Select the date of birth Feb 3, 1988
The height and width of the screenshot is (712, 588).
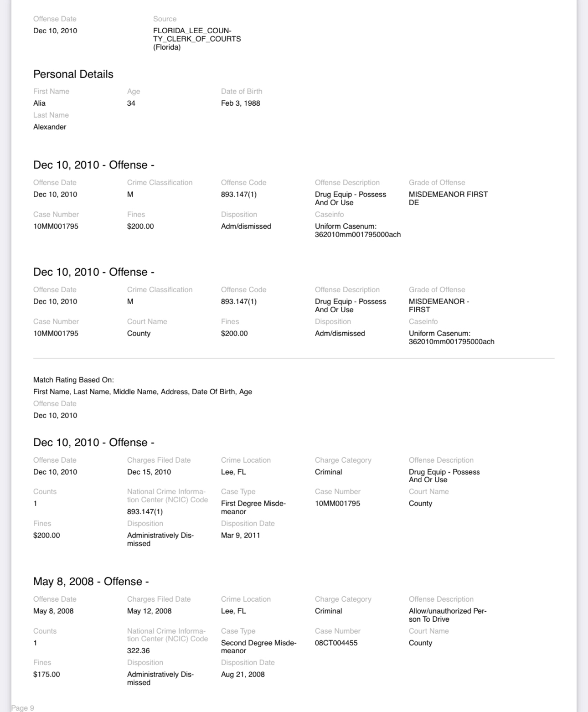click(240, 103)
